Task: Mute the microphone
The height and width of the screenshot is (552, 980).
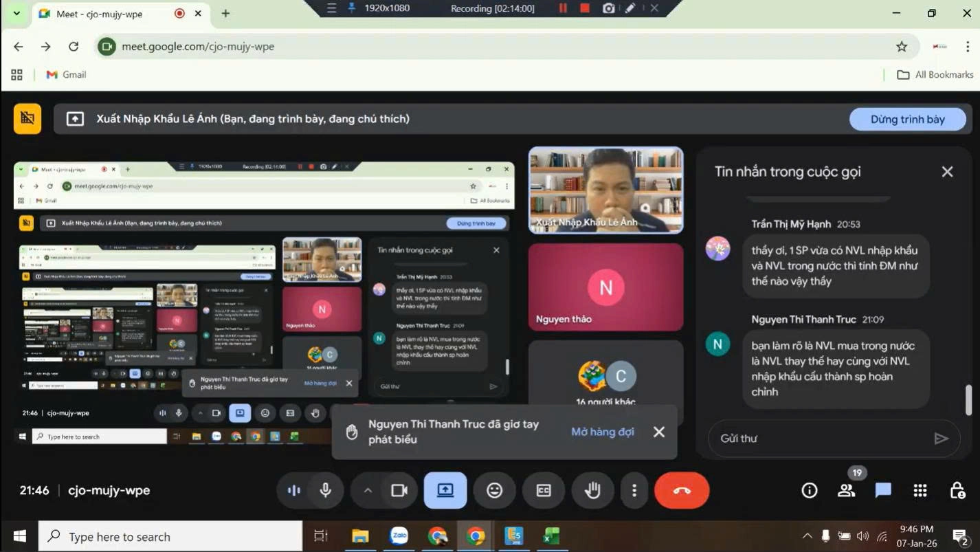Action: coord(326,490)
